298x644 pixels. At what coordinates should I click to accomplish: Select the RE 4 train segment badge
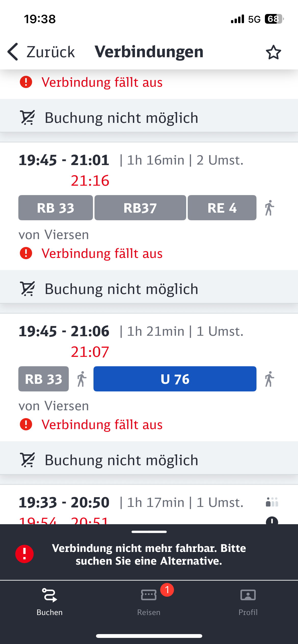(x=222, y=208)
